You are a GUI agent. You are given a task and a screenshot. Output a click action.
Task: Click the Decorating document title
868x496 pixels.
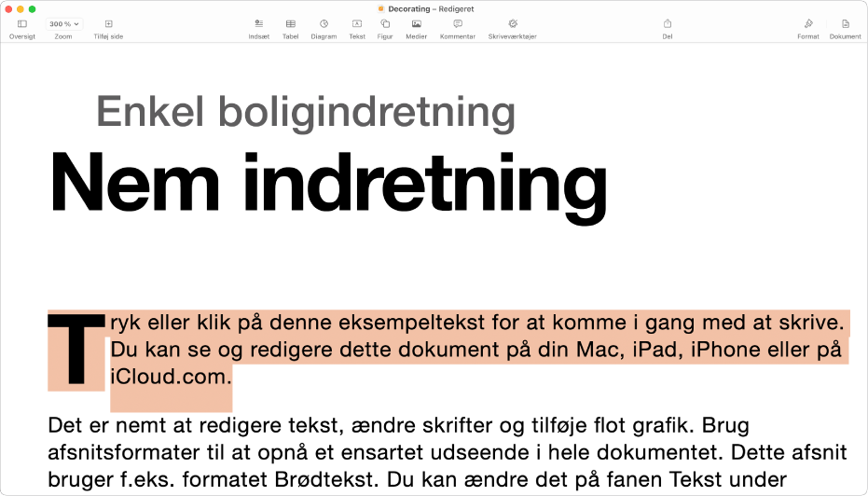[409, 9]
